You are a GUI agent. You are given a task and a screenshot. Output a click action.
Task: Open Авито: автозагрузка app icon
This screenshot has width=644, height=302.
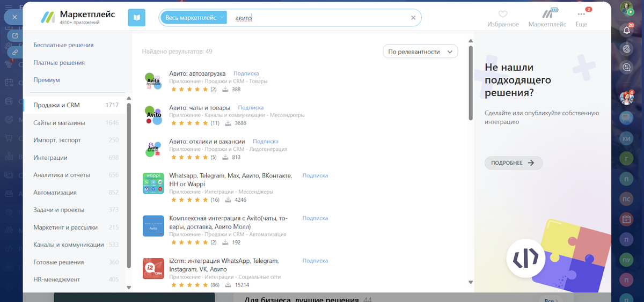153,81
